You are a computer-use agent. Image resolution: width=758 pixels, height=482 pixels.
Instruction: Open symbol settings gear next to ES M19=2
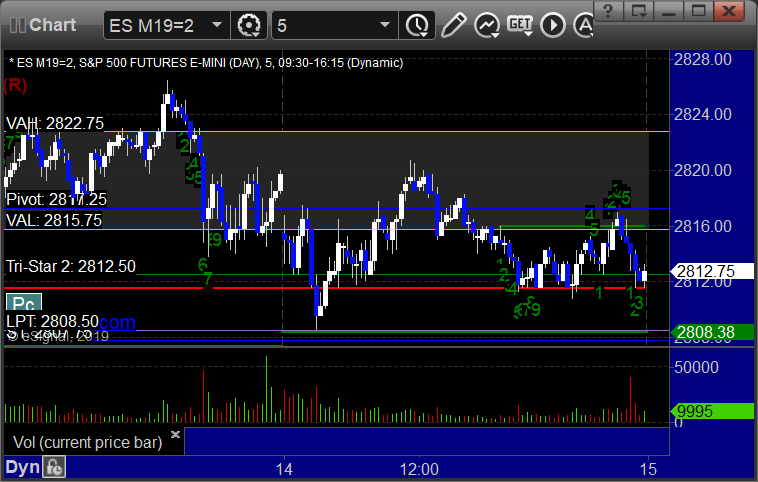point(249,24)
